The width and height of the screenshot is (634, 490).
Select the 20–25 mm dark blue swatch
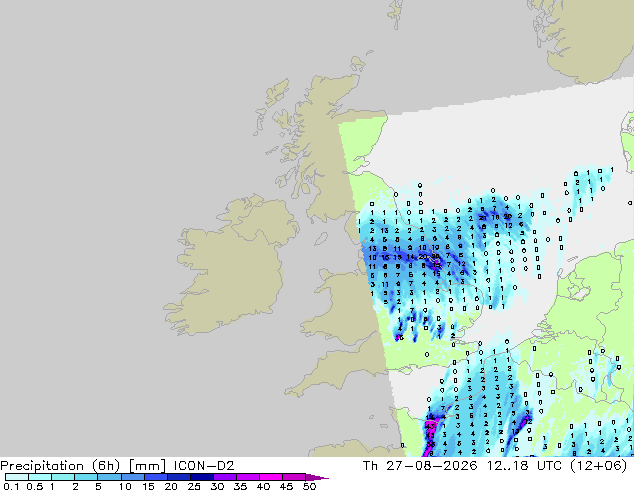pyautogui.click(x=178, y=477)
